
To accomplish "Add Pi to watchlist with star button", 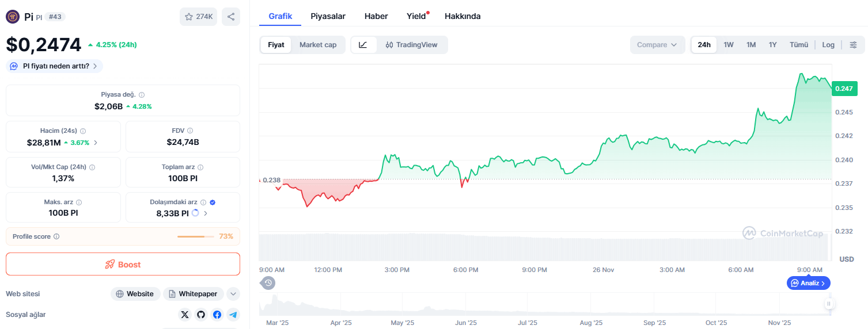I will [x=198, y=17].
